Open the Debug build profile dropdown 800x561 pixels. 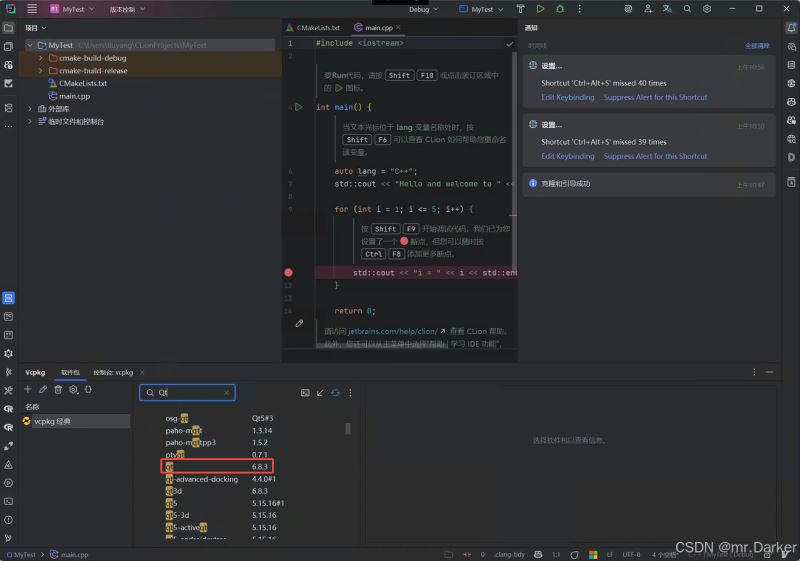tap(423, 9)
